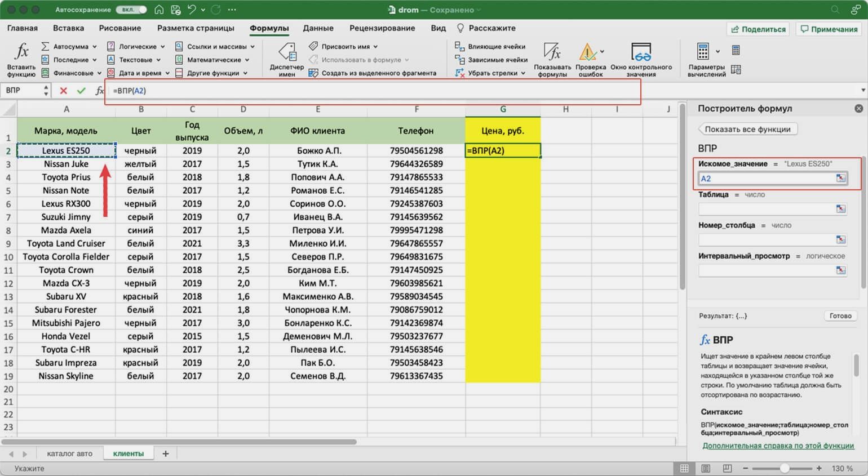Click the Номер_столбца input field
The width and height of the screenshot is (868, 476).
pyautogui.click(x=767, y=239)
